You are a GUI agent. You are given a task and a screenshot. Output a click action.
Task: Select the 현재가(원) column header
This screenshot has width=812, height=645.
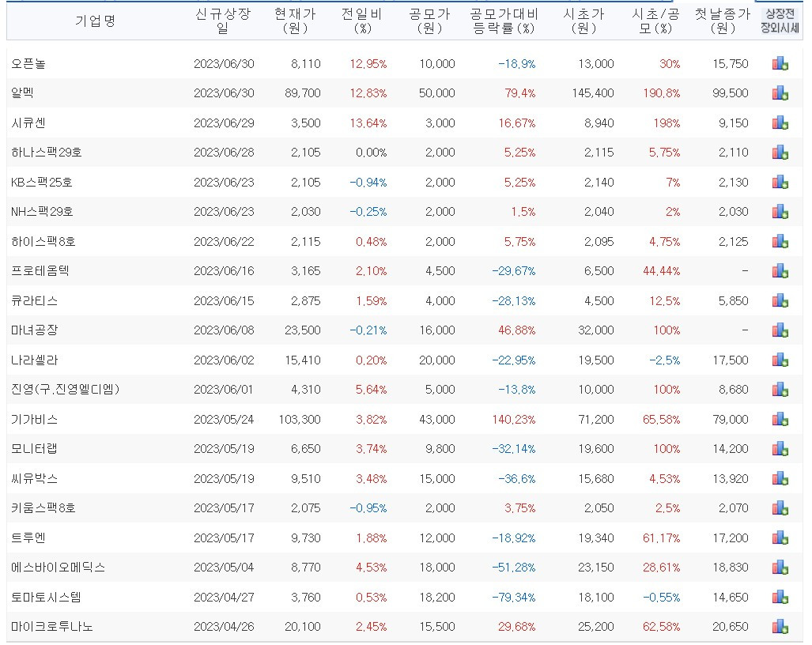click(295, 21)
